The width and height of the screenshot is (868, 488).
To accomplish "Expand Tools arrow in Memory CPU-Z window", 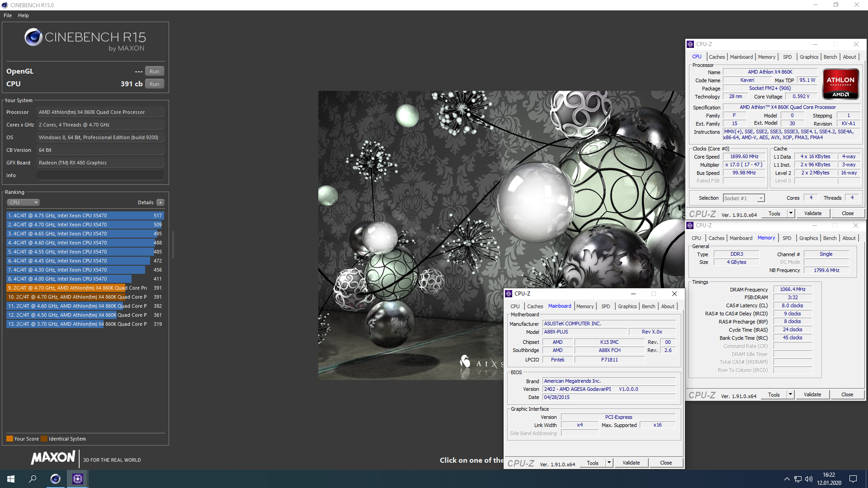I will click(x=790, y=395).
